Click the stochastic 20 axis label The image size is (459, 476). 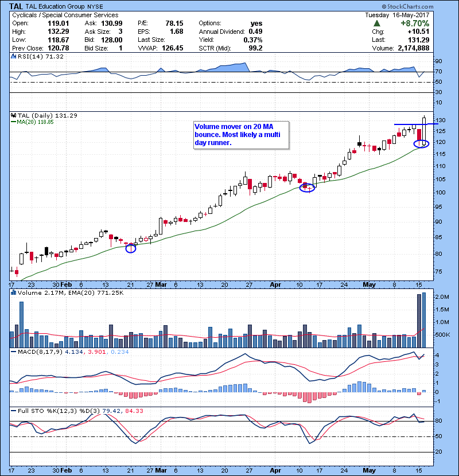439,452
